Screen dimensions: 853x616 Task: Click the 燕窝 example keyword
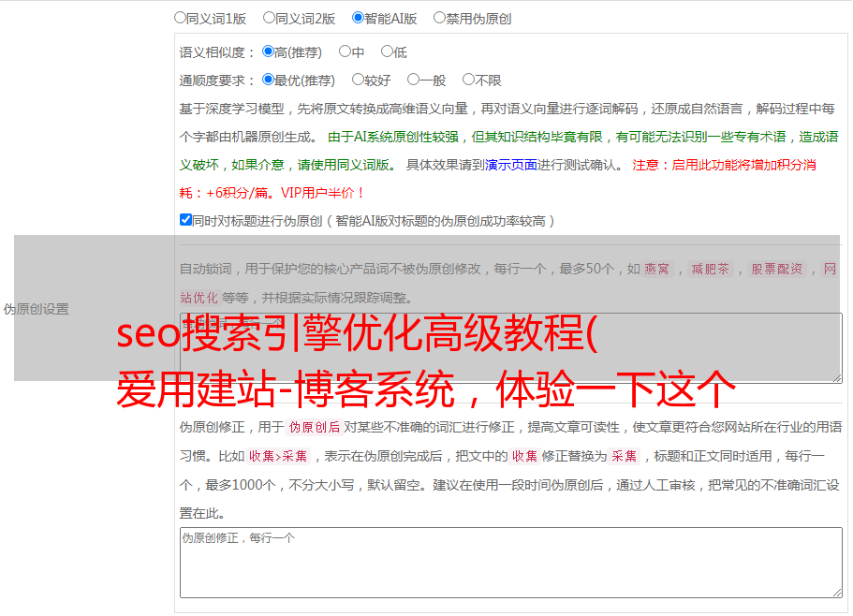click(x=656, y=269)
